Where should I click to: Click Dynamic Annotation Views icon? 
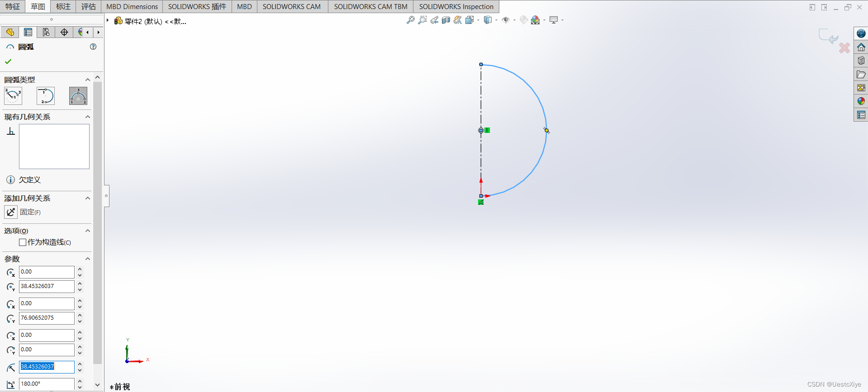pyautogui.click(x=458, y=20)
